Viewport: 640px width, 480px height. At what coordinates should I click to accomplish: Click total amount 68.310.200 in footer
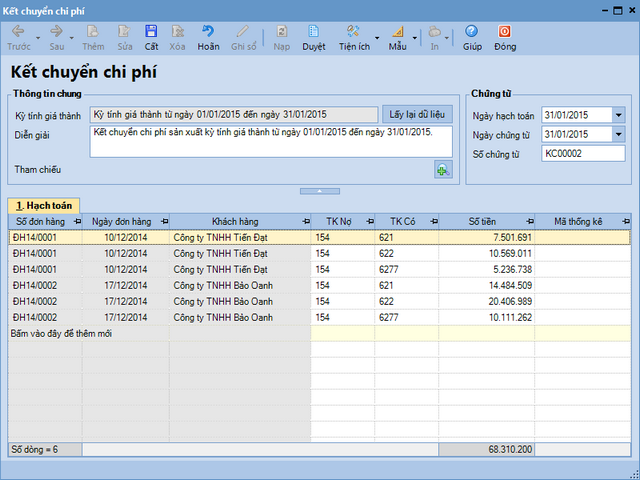point(487,449)
